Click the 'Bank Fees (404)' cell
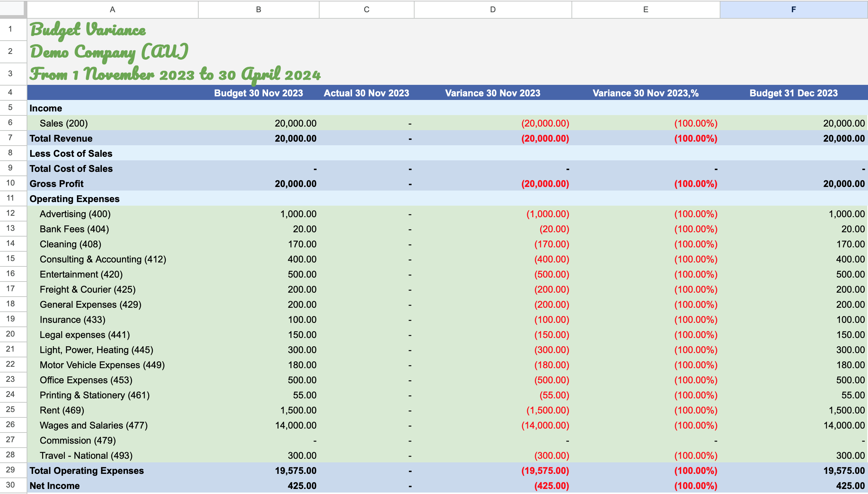 click(x=113, y=229)
